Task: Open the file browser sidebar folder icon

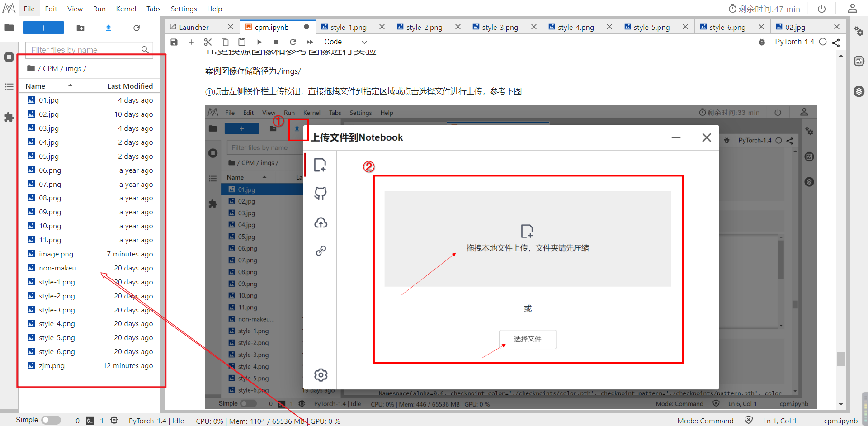Action: (9, 28)
